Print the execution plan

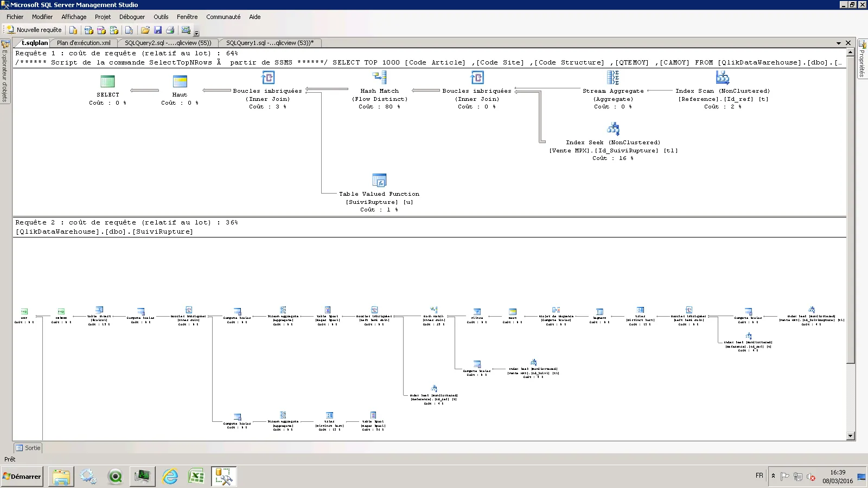click(x=170, y=30)
